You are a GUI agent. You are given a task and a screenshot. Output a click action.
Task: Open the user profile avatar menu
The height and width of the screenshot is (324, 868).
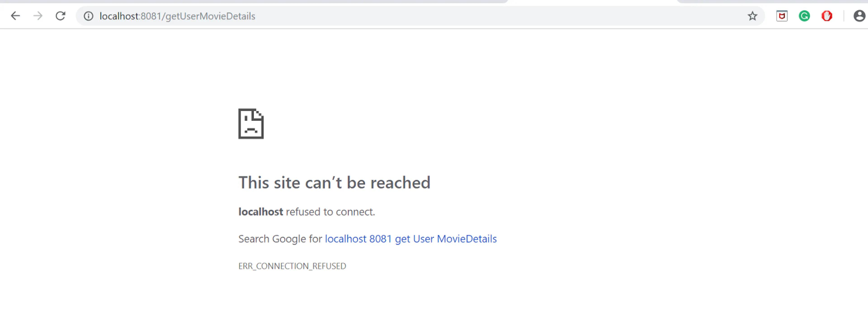859,16
